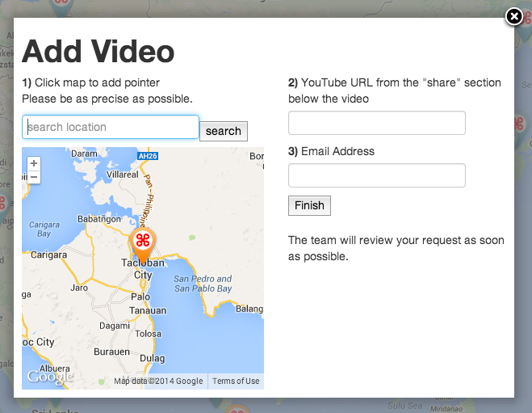Open the Terms of Use link
This screenshot has width=532, height=413.
click(x=236, y=381)
